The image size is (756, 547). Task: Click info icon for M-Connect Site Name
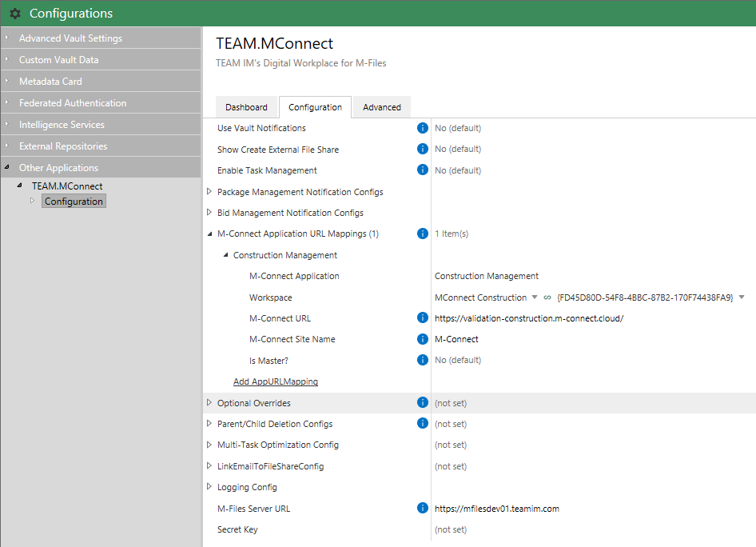(423, 339)
